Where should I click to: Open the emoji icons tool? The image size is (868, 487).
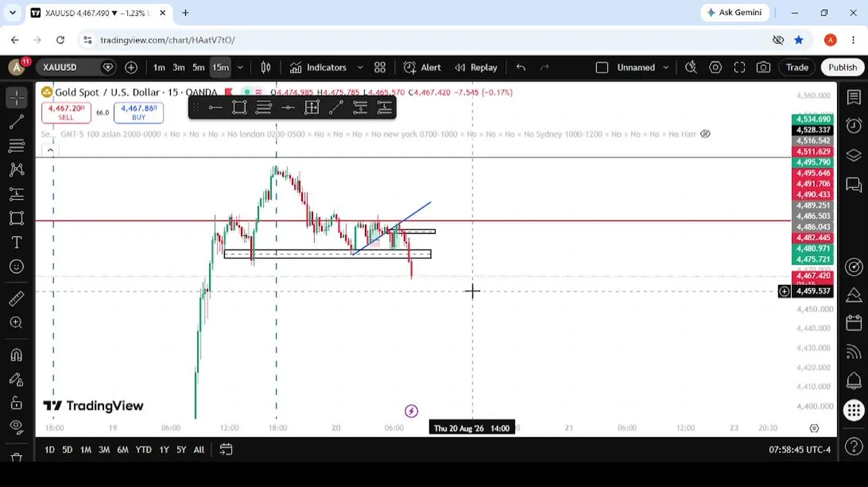pyautogui.click(x=17, y=266)
